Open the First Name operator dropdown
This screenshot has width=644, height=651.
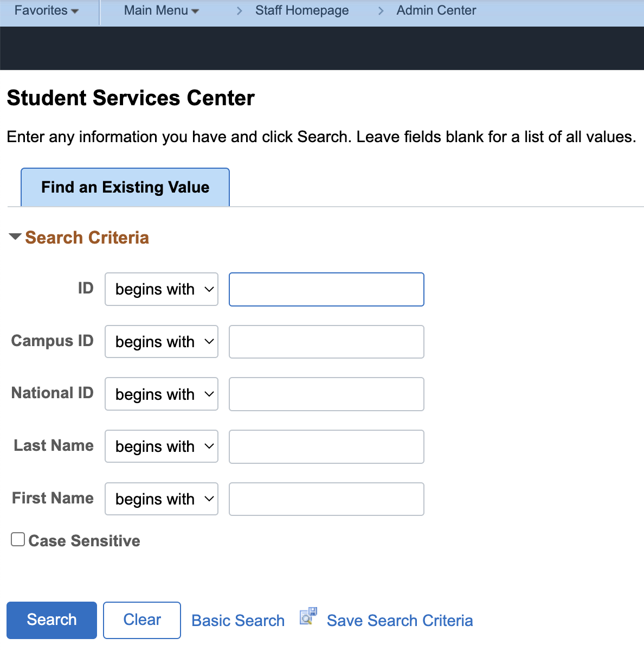click(162, 499)
